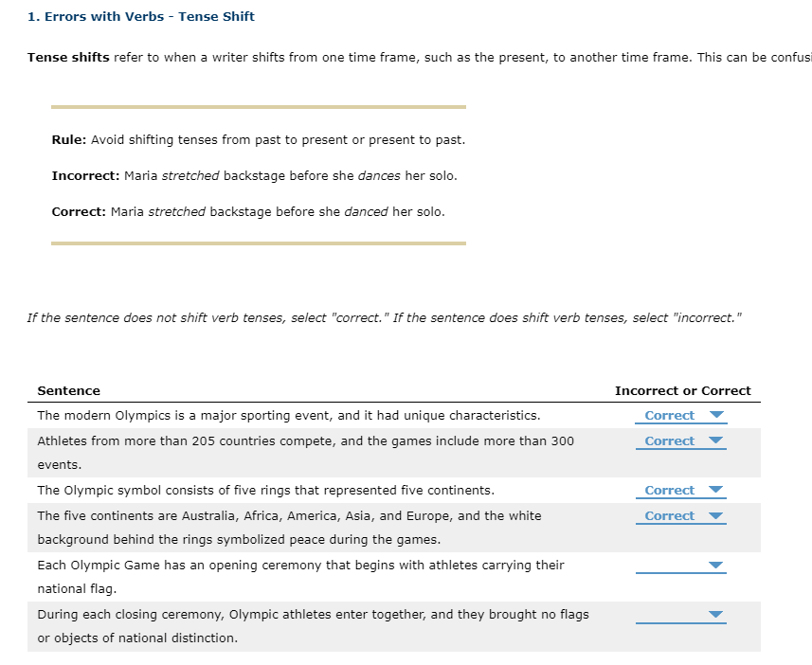Open the dropdown arrow for the modern Olympics sentence
Screen dimensions: 812x665
pos(717,415)
